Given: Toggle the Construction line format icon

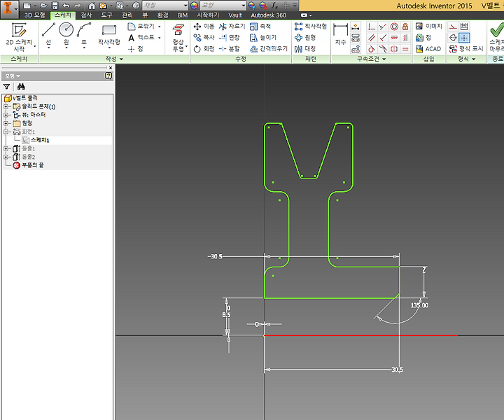Looking at the screenshot, I should [453, 27].
